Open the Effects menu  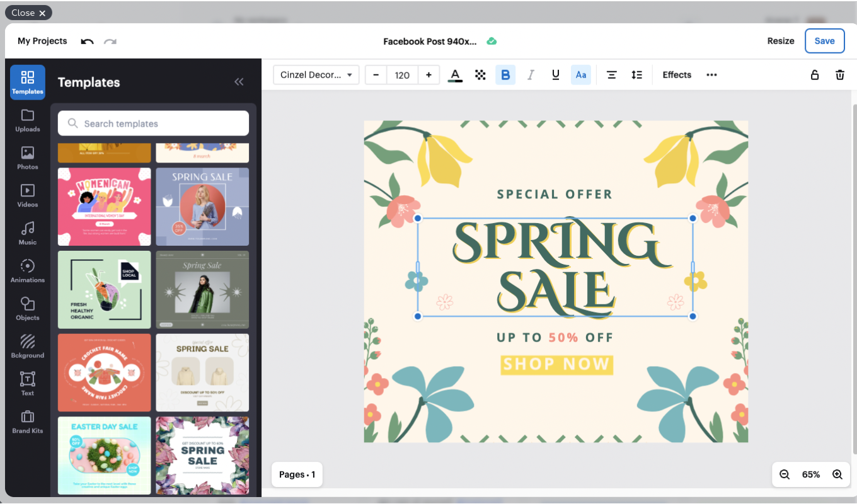(x=677, y=75)
